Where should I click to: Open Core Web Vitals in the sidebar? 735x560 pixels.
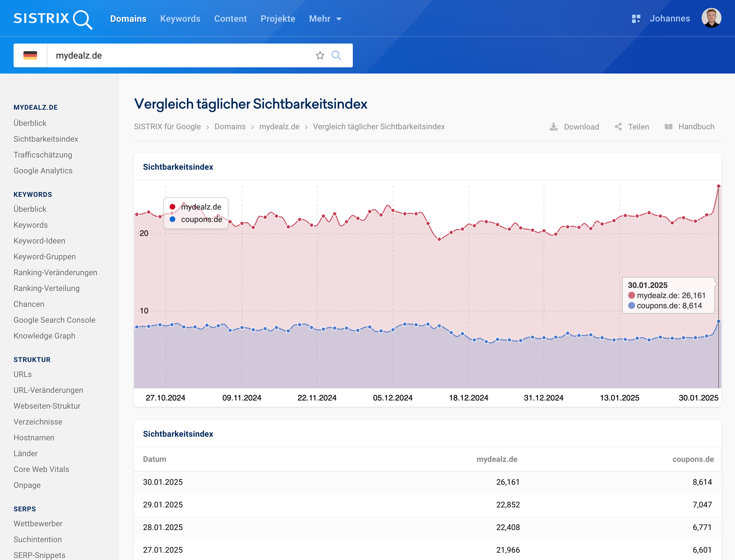tap(41, 469)
